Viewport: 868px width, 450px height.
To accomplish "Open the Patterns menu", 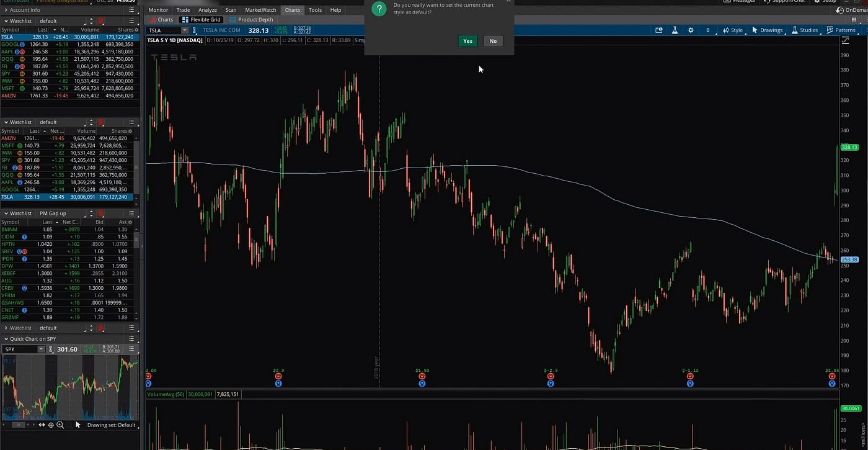I will tap(841, 30).
